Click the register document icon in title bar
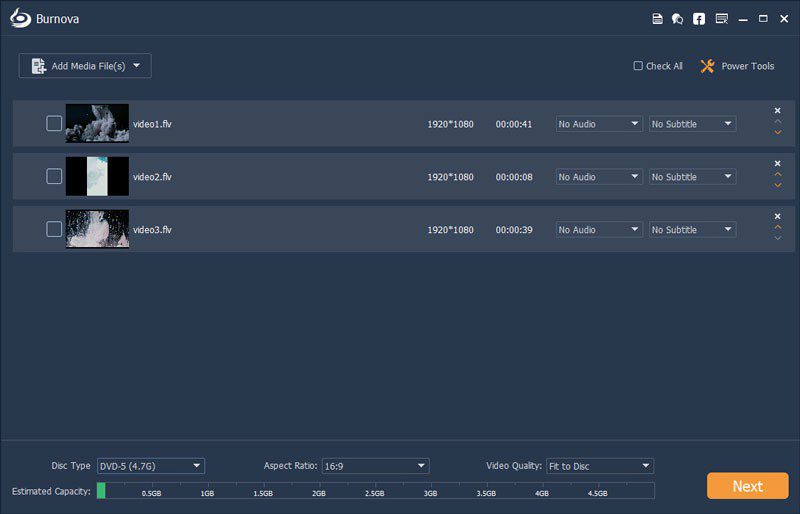 (x=657, y=19)
